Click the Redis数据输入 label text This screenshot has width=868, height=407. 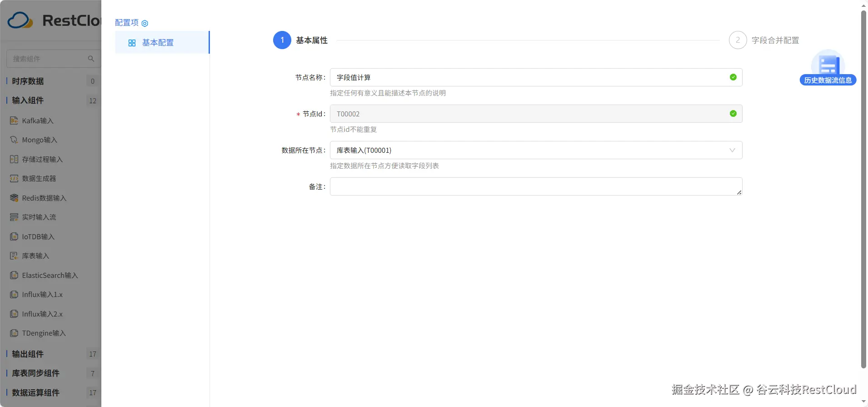tap(44, 198)
